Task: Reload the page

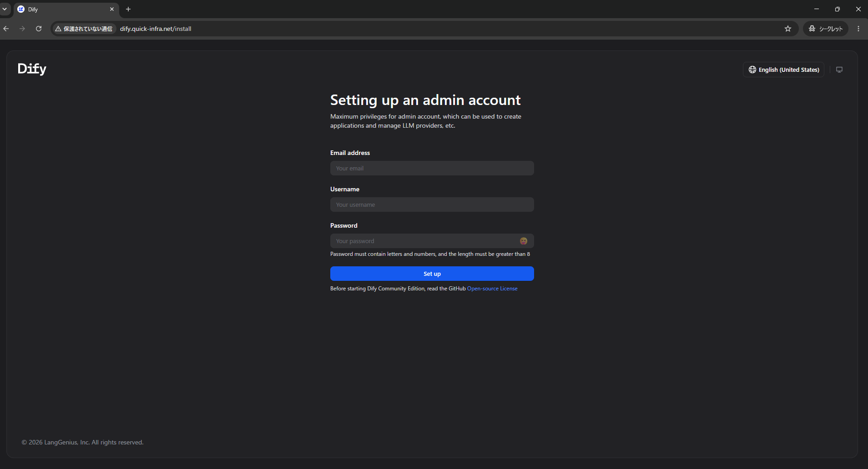Action: (x=39, y=29)
